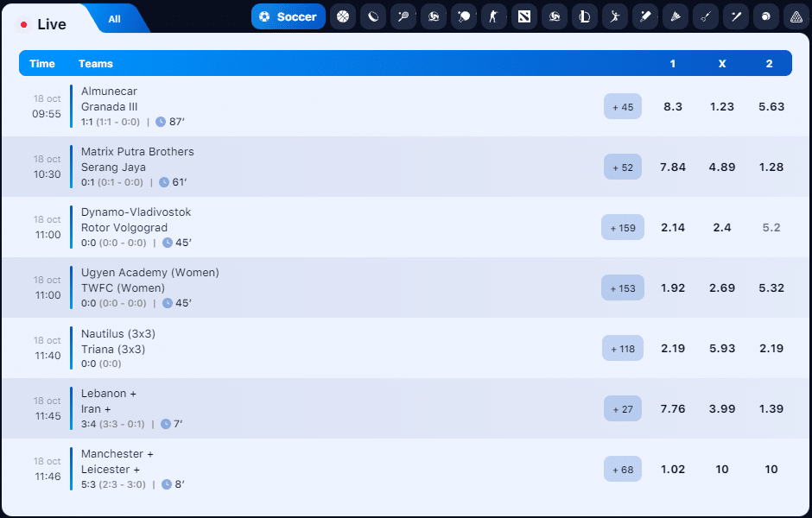Select the Tennis racket sport icon
812x518 pixels.
[x=403, y=16]
